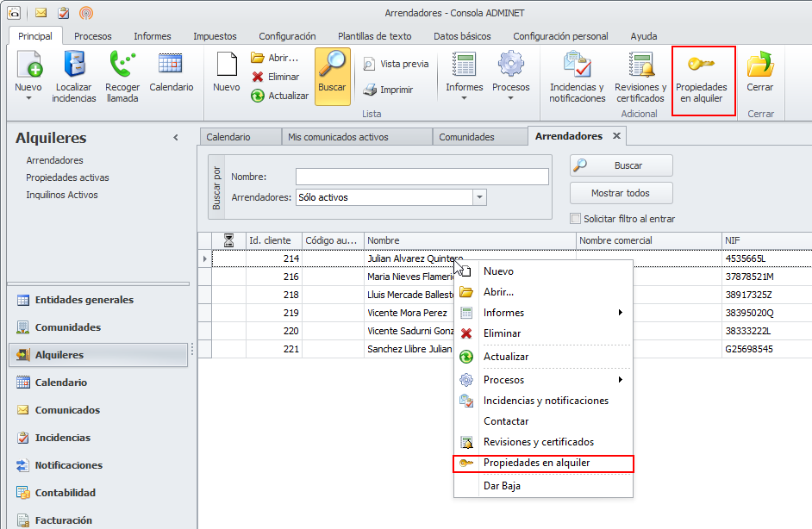Screen dimensions: 812x529
Task: Click the Nombre search input field
Action: (x=422, y=177)
